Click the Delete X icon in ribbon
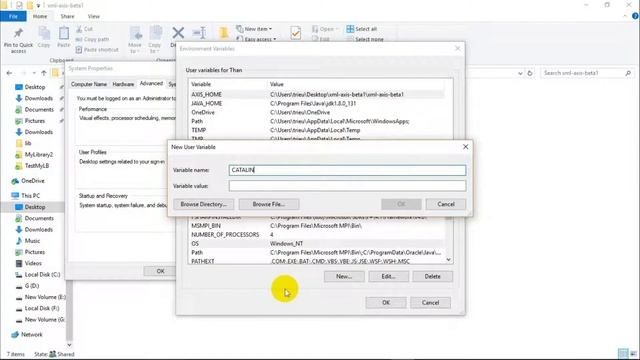Image resolution: width=640 pixels, height=360 pixels. pyautogui.click(x=178, y=33)
